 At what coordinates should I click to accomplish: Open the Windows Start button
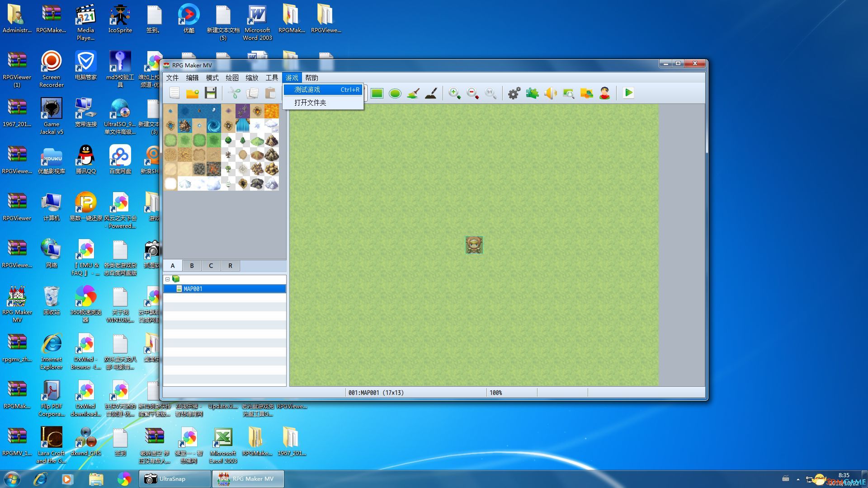[x=12, y=479]
